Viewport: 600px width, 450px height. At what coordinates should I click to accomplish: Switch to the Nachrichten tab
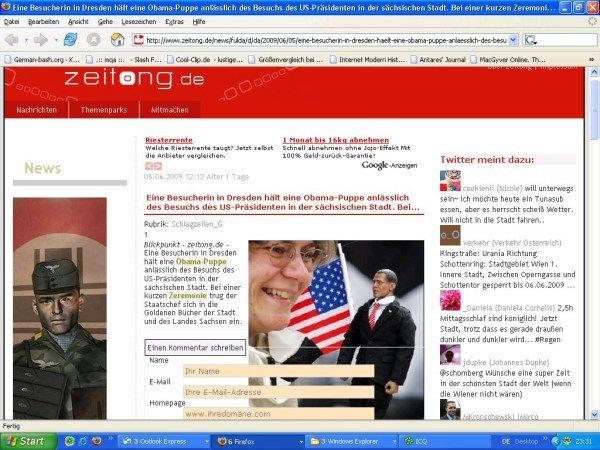point(36,110)
